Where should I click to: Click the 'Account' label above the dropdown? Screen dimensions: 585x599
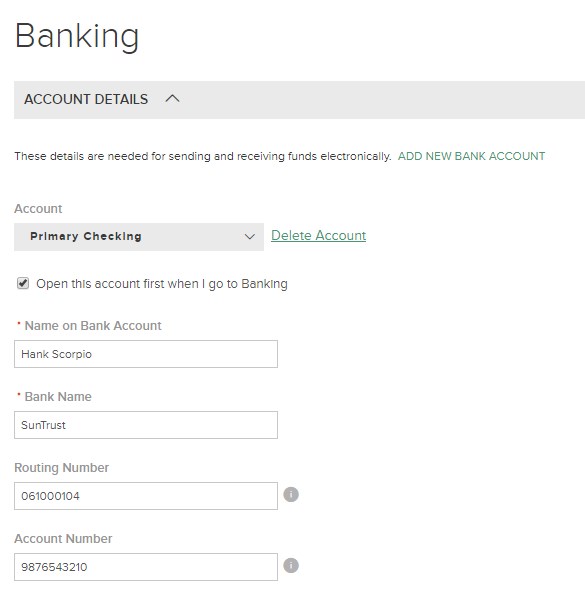pyautogui.click(x=38, y=209)
